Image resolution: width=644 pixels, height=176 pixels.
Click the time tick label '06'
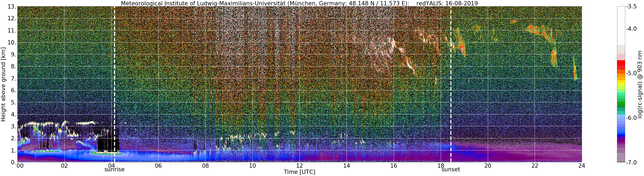[159, 166]
